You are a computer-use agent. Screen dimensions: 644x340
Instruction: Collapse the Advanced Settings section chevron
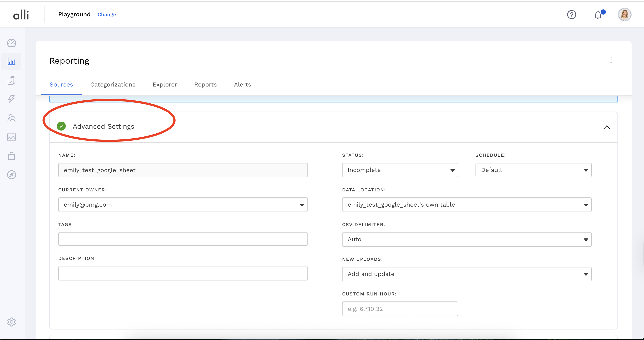click(x=607, y=127)
